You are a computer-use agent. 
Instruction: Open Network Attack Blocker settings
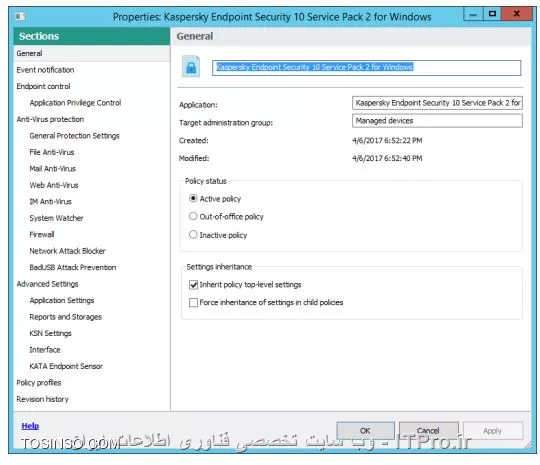pyautogui.click(x=68, y=251)
